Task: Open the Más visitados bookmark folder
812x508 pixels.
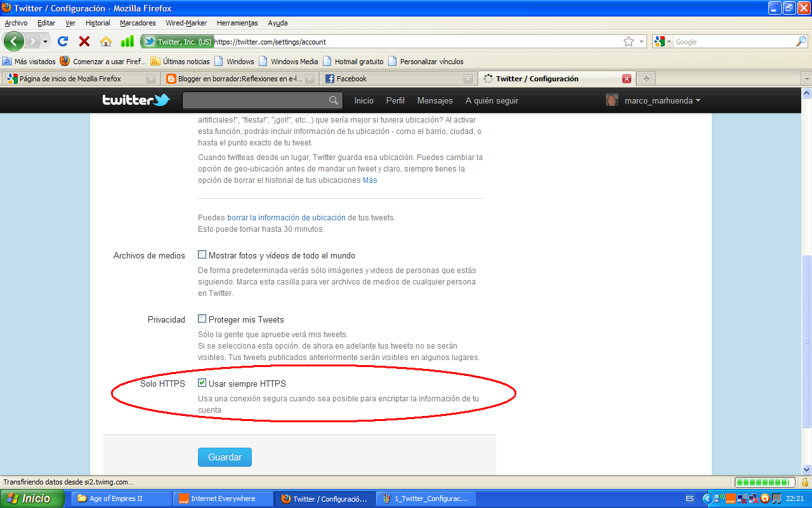Action: 29,62
